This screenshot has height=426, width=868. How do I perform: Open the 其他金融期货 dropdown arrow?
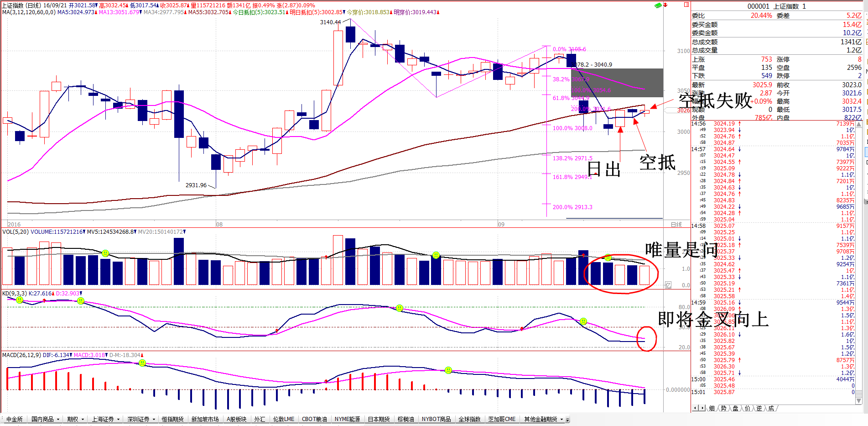point(561,419)
